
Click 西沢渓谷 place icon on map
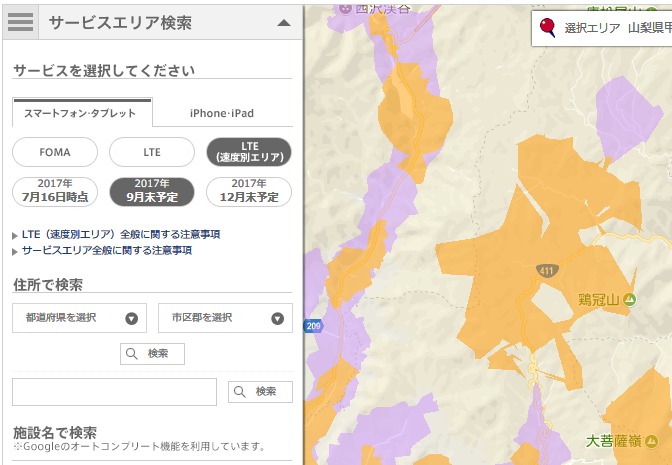345,8
